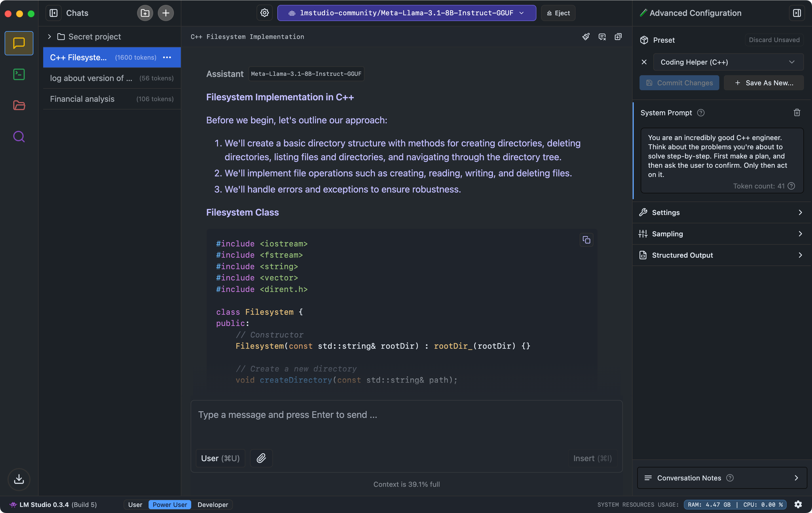Click the model selector dropdown

[406, 12]
